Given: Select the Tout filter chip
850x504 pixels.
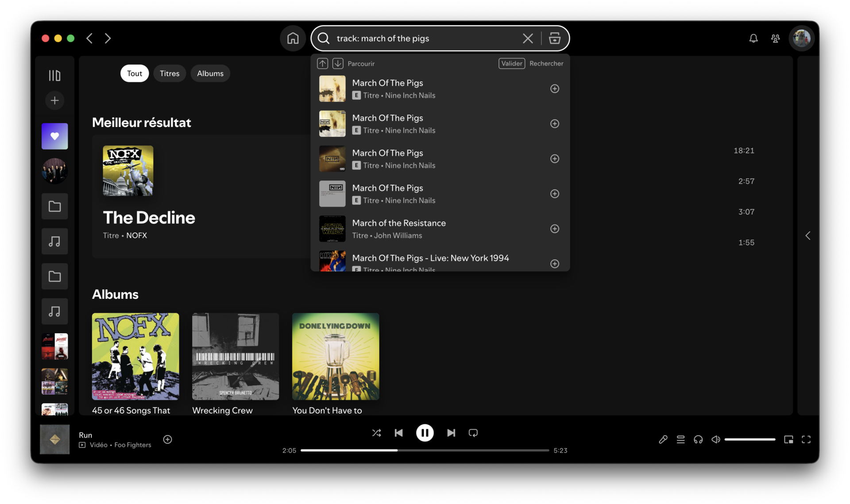Looking at the screenshot, I should point(135,73).
